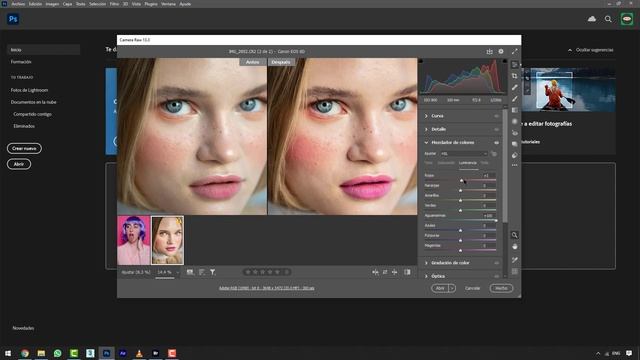Switch to the Saturación tab
The width and height of the screenshot is (640, 360).
coord(446,163)
